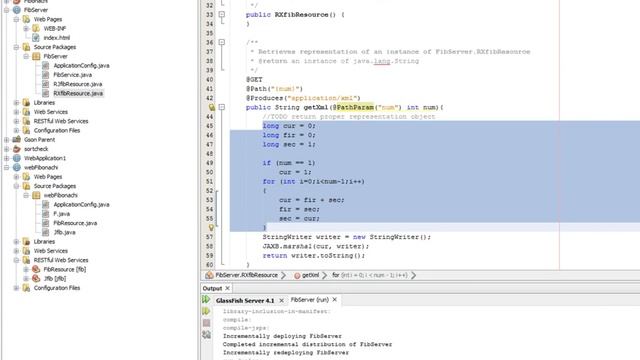Image resolution: width=640 pixels, height=360 pixels.
Task: Open webFibonachi Web Pages folder
Action: (48, 177)
